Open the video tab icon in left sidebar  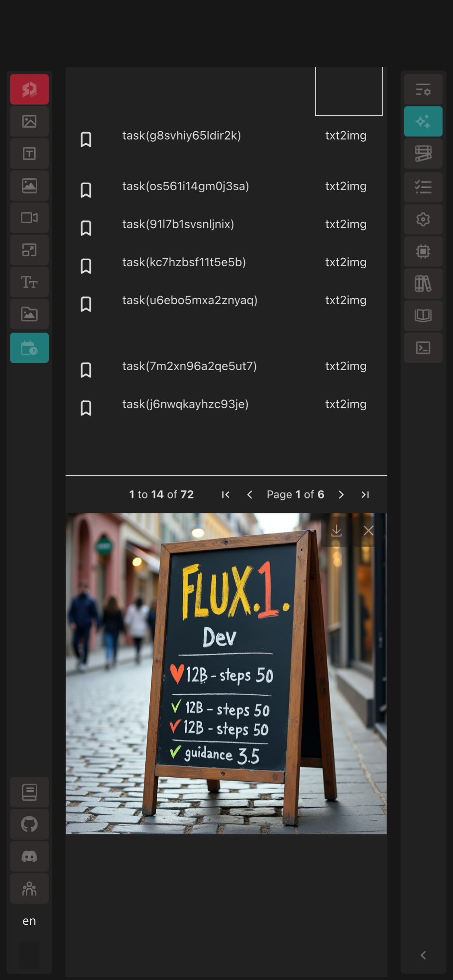click(x=29, y=218)
